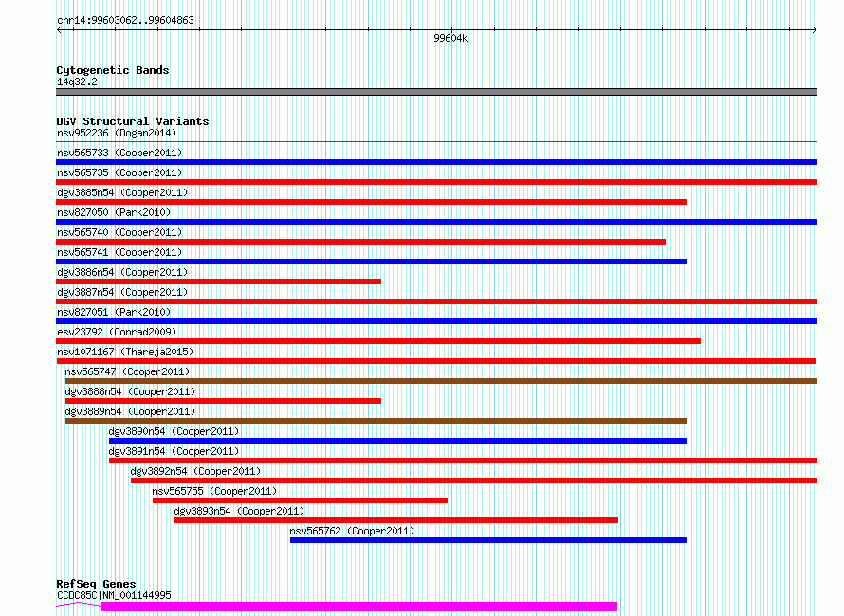844x616 pixels.
Task: Select the red nsv565740 variant bar
Action: (360, 242)
